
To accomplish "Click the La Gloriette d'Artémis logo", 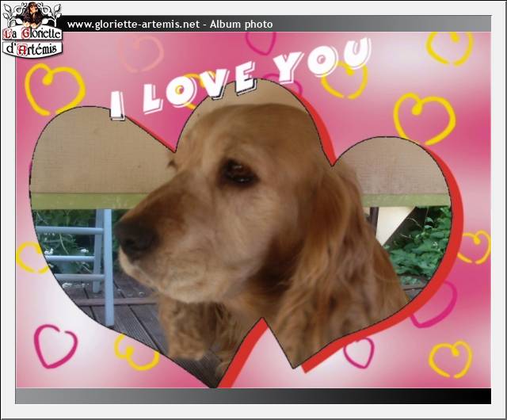I will point(32,29).
